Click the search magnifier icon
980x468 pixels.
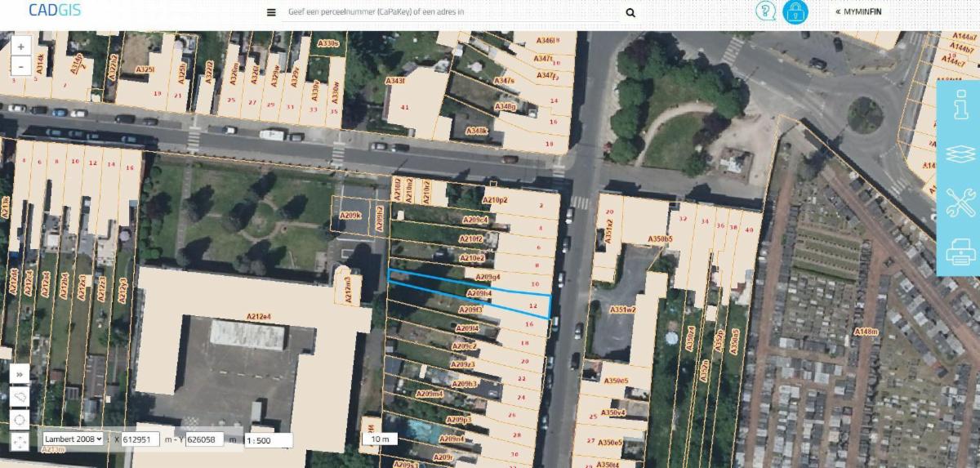click(x=630, y=13)
